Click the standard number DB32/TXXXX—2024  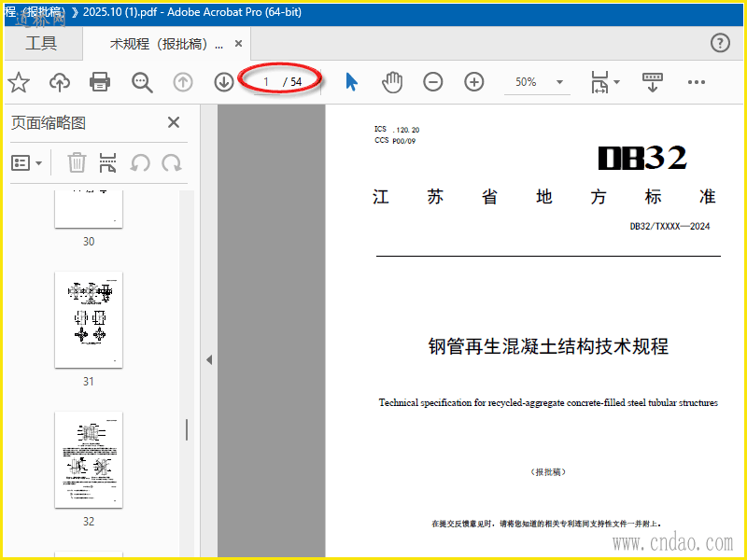click(x=669, y=226)
